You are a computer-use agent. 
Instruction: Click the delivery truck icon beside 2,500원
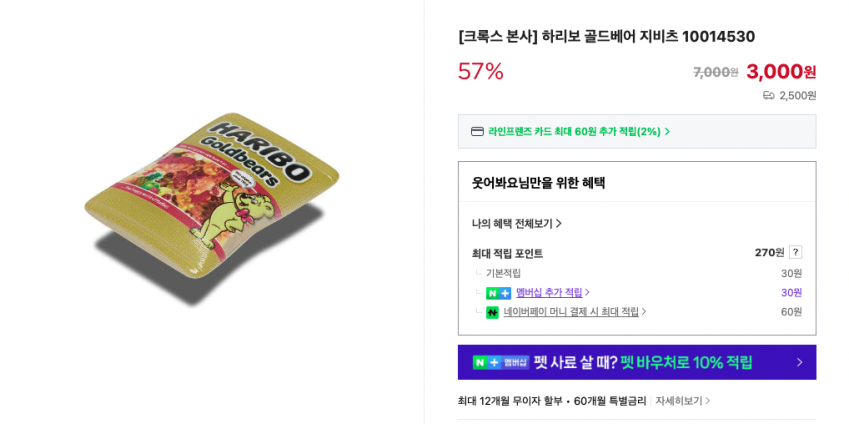click(768, 96)
